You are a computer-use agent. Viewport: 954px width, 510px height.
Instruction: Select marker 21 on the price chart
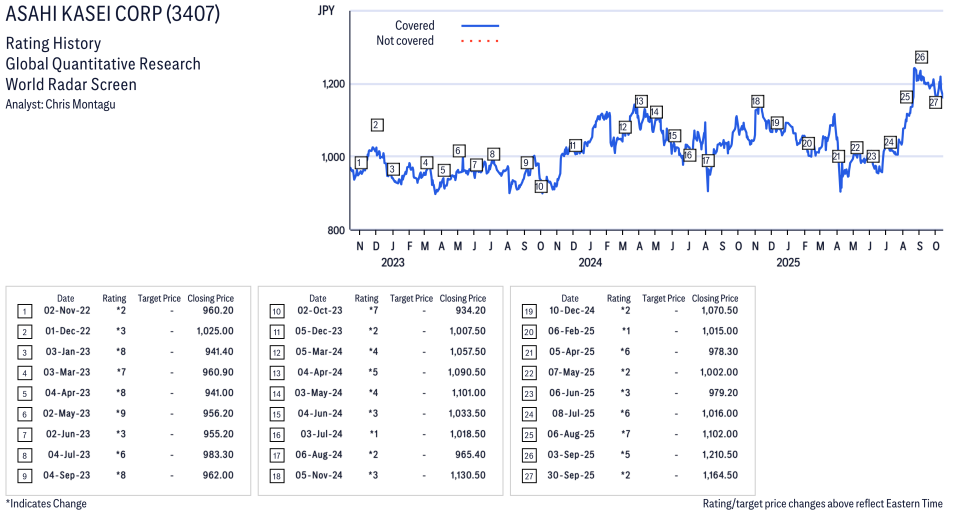838,156
